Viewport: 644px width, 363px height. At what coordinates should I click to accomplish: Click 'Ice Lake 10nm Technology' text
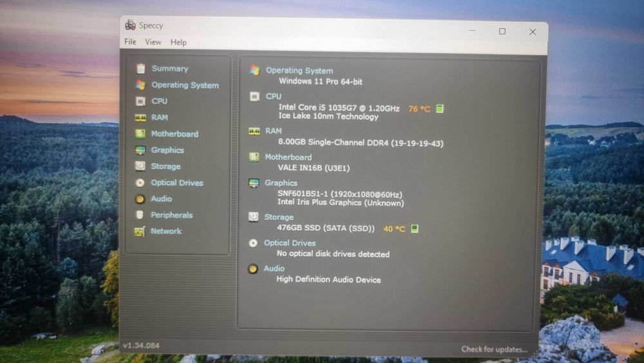[x=328, y=116]
